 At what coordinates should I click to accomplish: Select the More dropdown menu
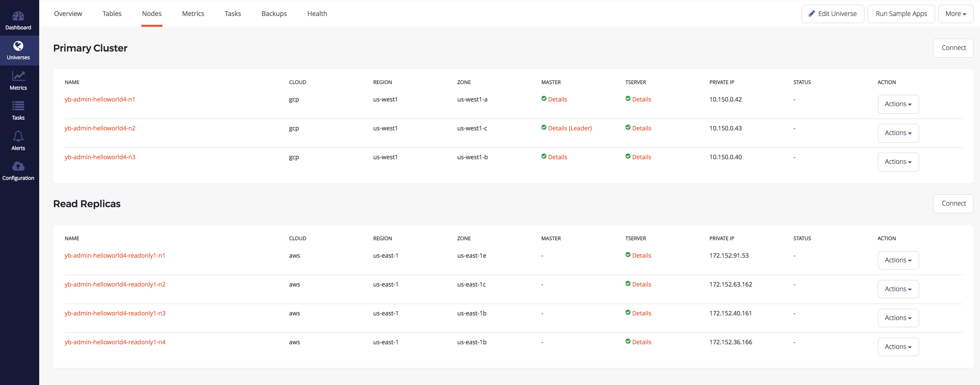(x=955, y=14)
